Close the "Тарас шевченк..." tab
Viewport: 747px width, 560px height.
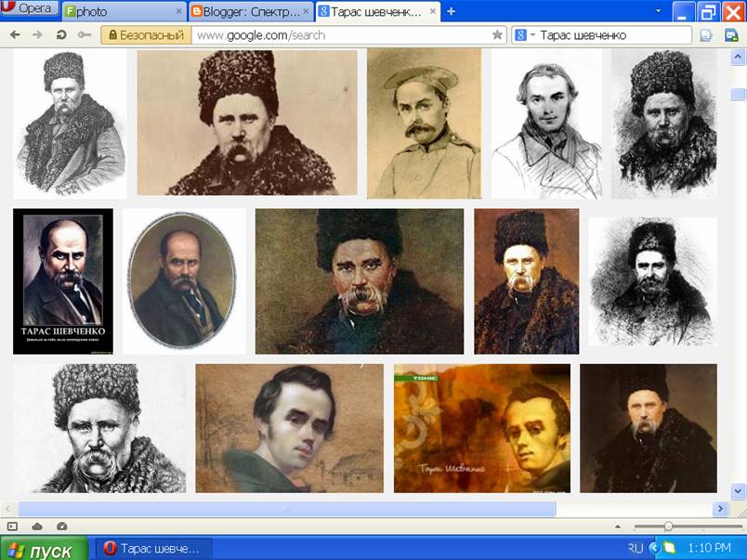pyautogui.click(x=433, y=11)
